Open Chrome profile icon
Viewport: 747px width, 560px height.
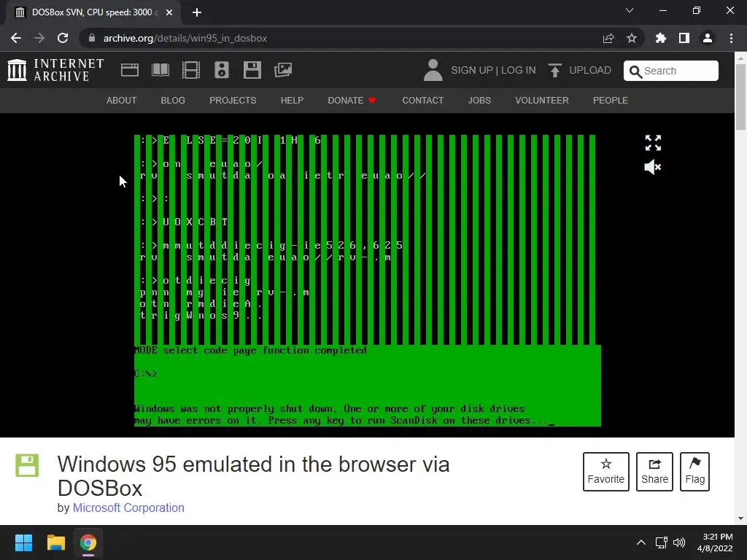click(708, 38)
